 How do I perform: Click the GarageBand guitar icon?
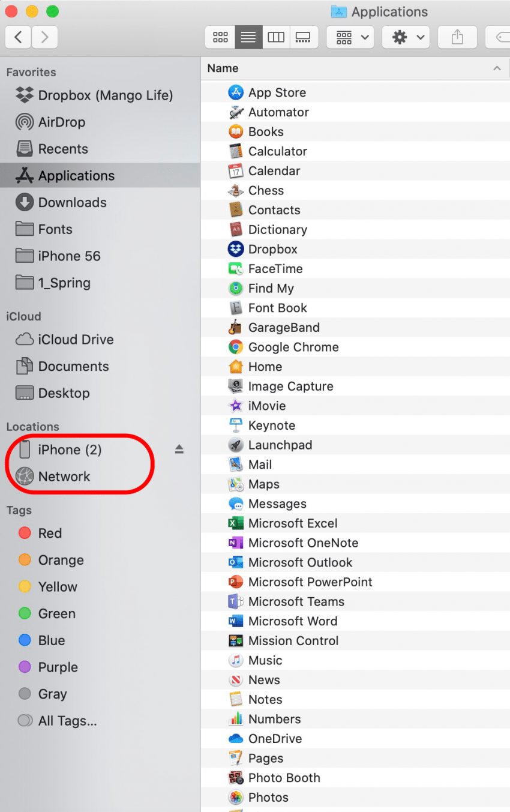[x=236, y=328]
